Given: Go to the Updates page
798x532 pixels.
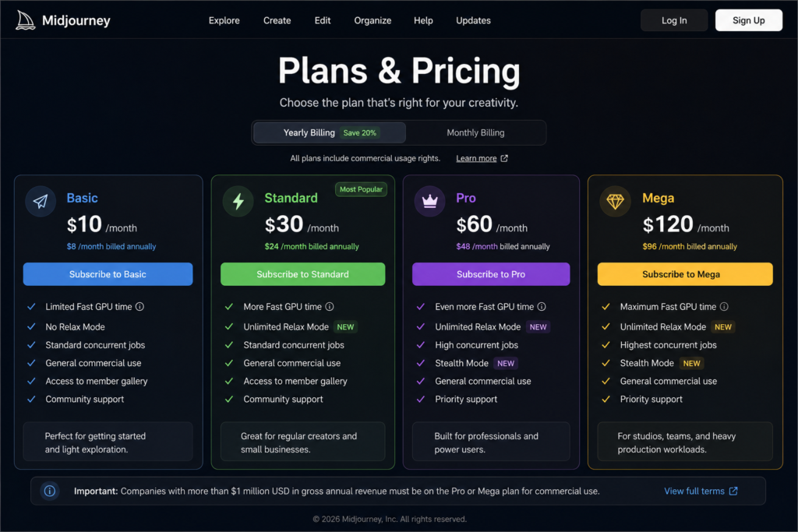Looking at the screenshot, I should (x=473, y=20).
